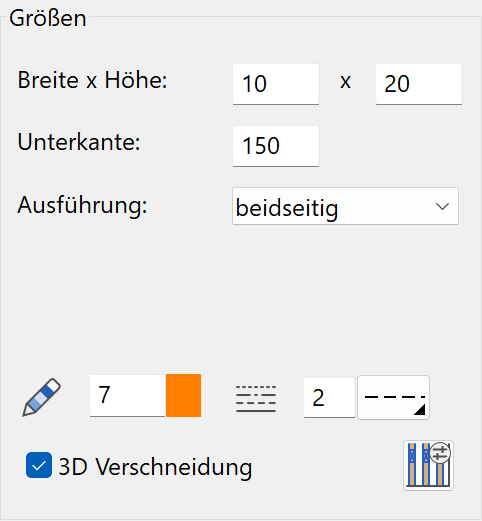482x521 pixels.
Task: Click the 3D Verschneidung label text
Action: (155, 467)
